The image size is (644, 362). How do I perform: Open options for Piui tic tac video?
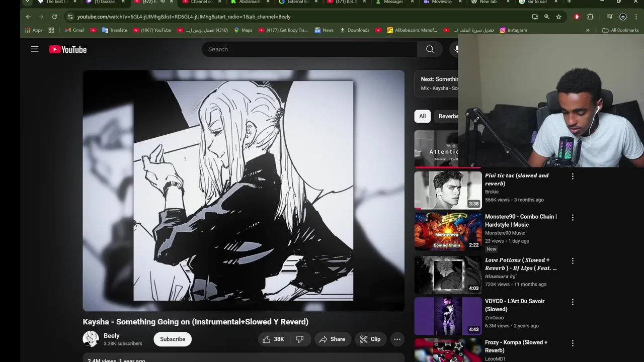pos(573,176)
